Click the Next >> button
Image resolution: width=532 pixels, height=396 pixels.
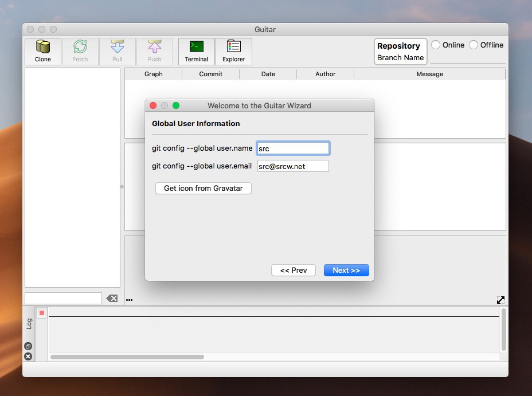[346, 270]
